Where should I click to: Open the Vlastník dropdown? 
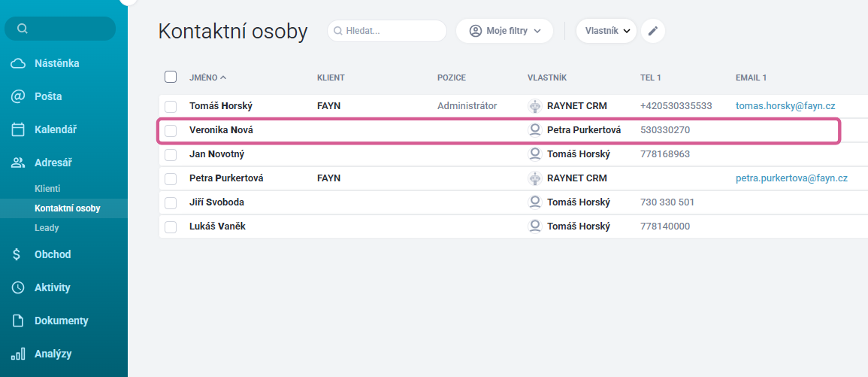tap(606, 31)
